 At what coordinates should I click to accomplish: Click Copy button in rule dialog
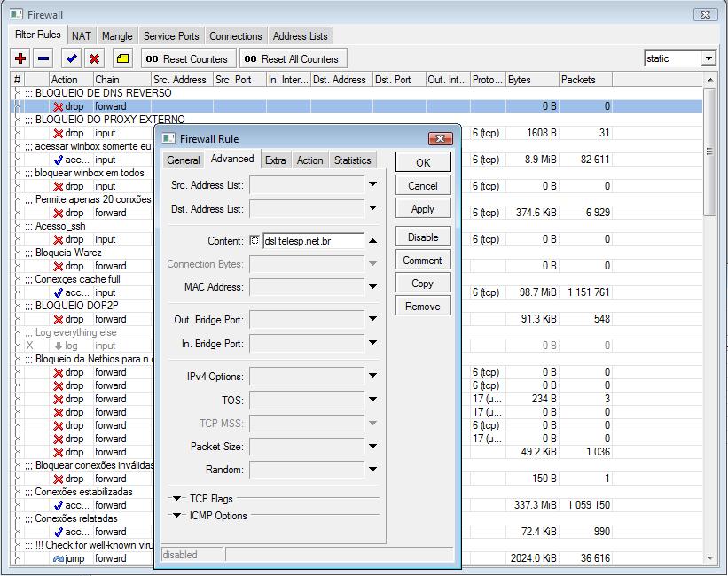click(x=423, y=284)
